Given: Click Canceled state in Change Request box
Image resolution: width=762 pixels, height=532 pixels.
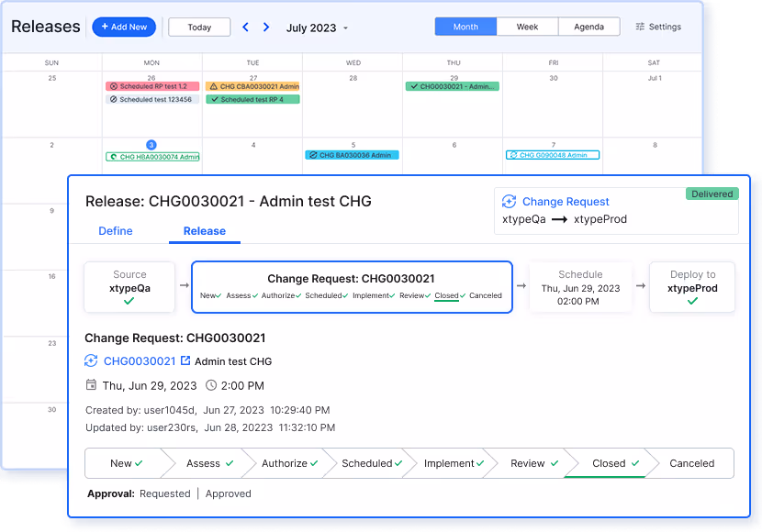Looking at the screenshot, I should (x=486, y=295).
